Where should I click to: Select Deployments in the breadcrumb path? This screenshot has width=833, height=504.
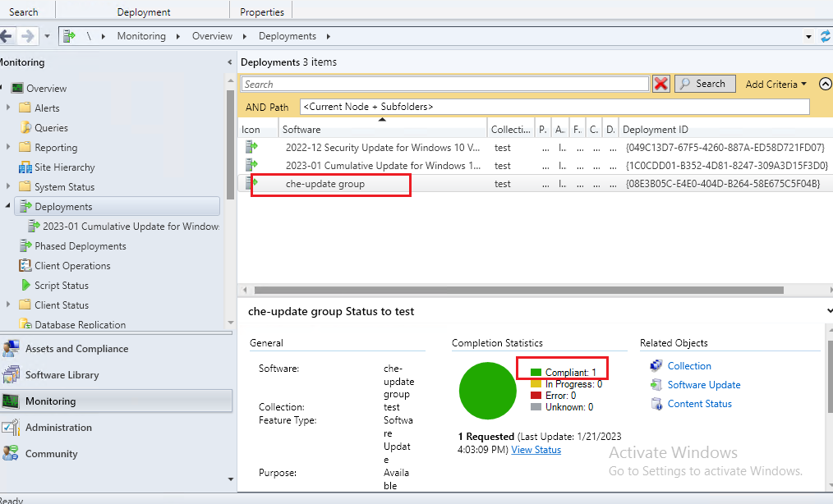288,36
